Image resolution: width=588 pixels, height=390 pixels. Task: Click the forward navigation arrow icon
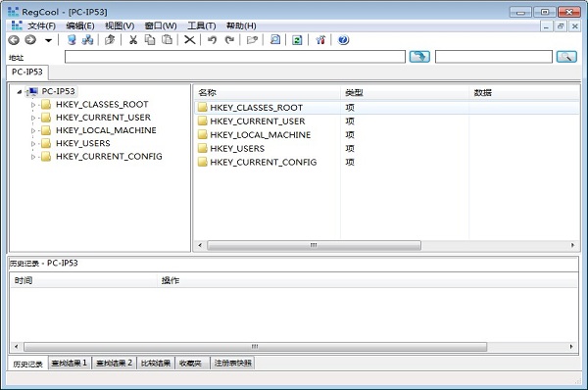pyautogui.click(x=30, y=40)
